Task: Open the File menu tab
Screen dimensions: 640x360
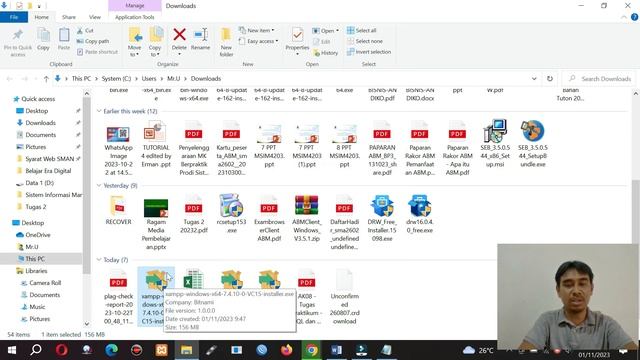Action: (14, 17)
